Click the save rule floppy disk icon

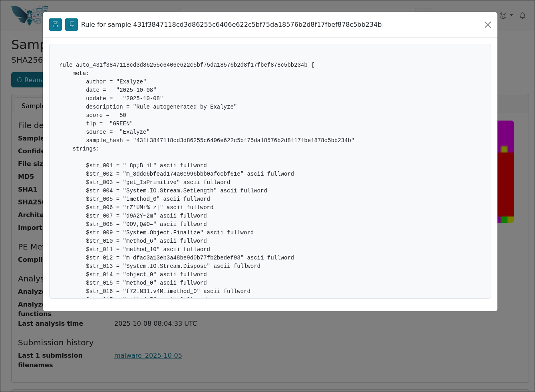[x=56, y=25]
